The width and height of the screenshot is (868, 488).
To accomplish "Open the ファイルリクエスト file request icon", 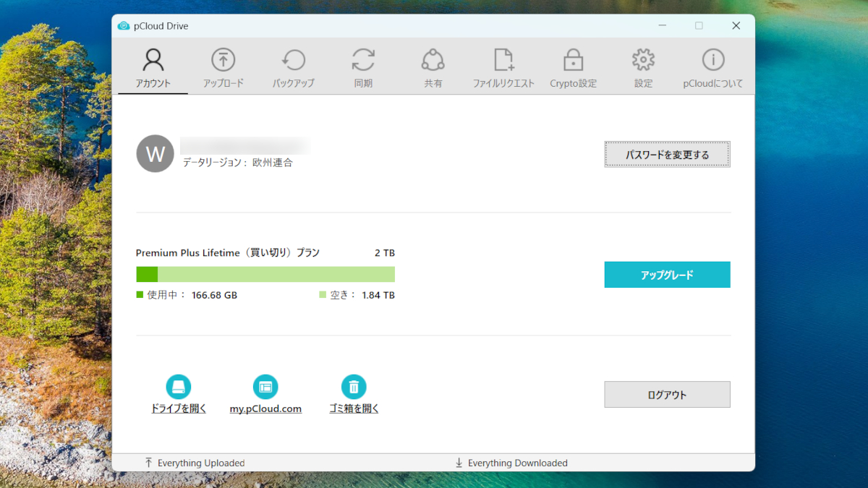I will pyautogui.click(x=503, y=60).
